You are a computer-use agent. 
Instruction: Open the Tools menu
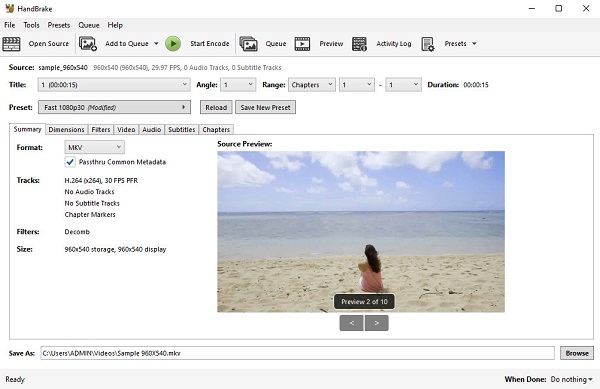pyautogui.click(x=31, y=25)
